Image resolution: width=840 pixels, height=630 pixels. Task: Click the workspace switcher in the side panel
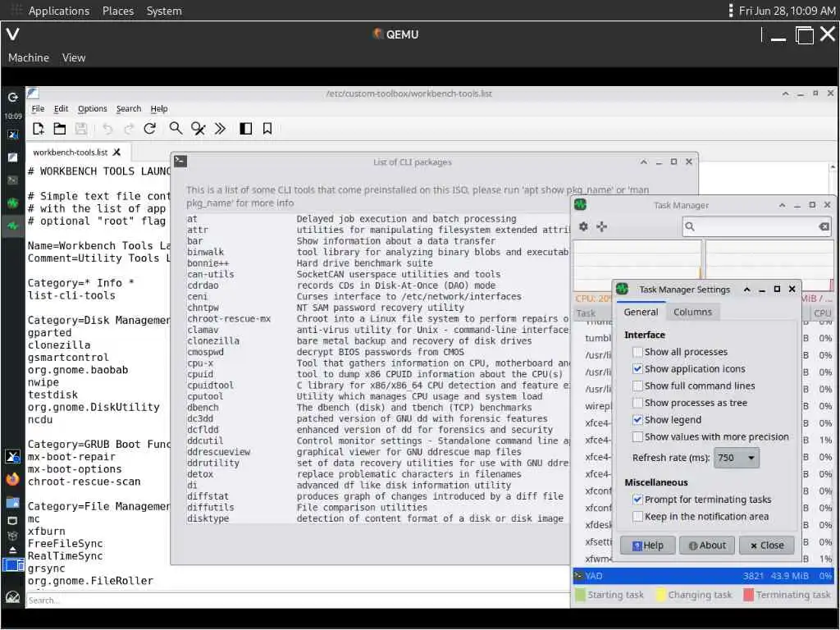pyautogui.click(x=13, y=565)
